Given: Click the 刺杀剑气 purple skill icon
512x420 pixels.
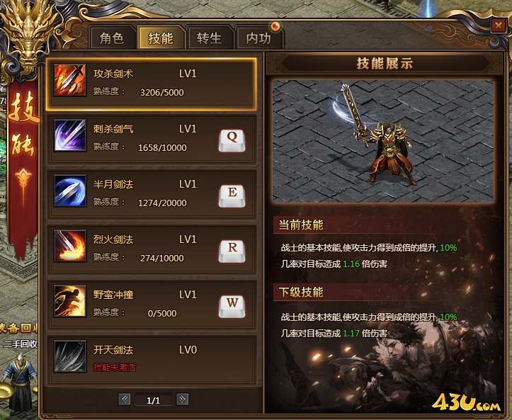Looking at the screenshot, I should coord(70,135).
